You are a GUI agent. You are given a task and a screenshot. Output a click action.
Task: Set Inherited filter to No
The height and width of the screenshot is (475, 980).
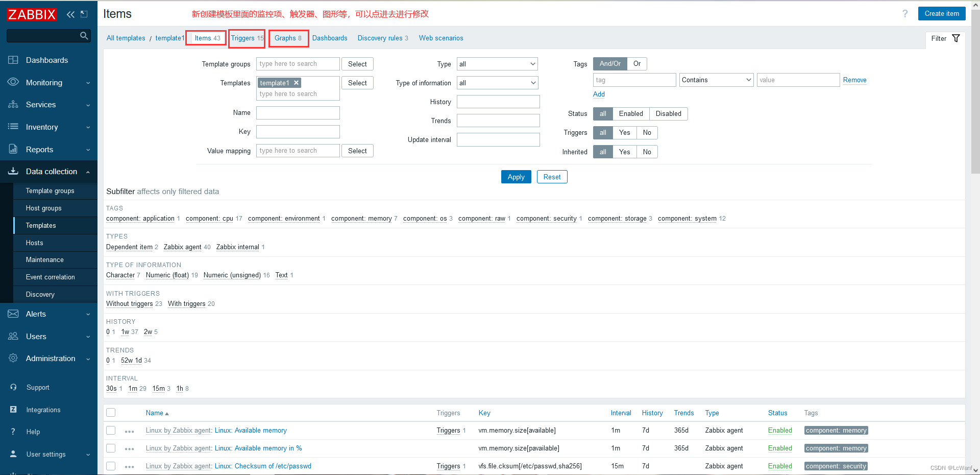[x=647, y=152]
